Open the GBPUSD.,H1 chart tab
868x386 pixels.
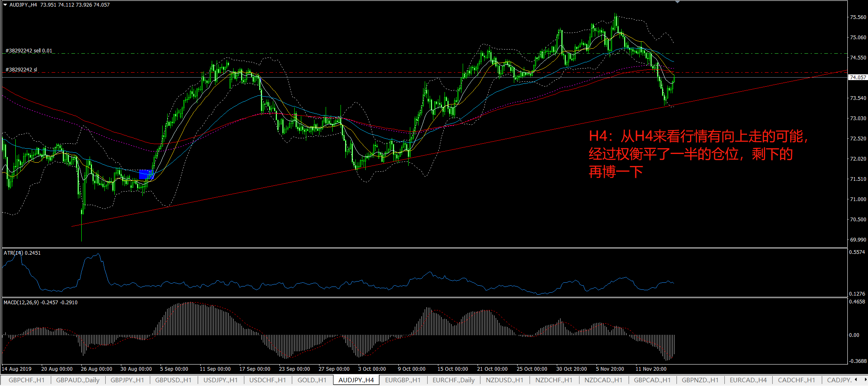[x=173, y=380]
